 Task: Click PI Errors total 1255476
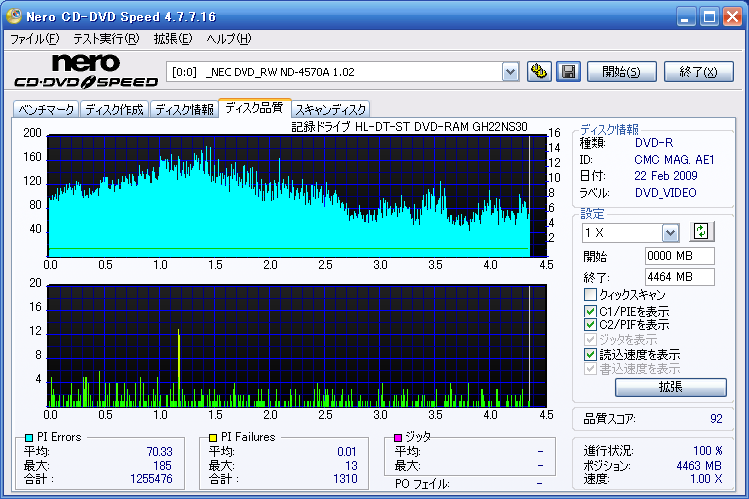(x=151, y=478)
